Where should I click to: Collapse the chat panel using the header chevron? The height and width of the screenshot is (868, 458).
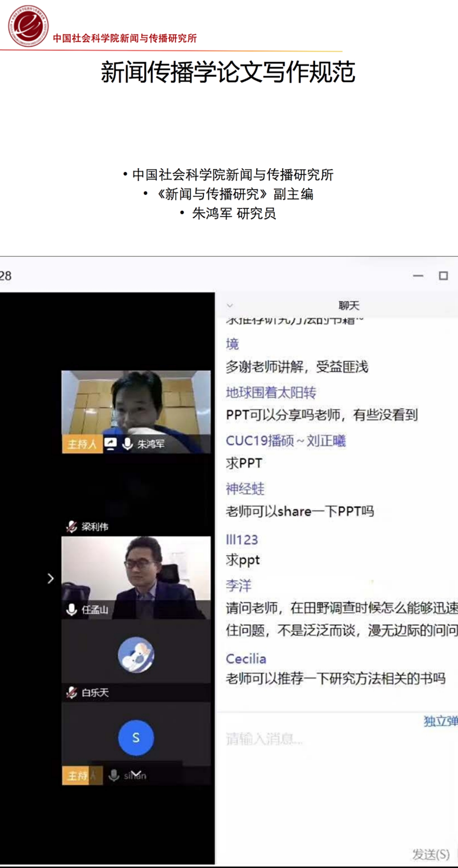230,306
